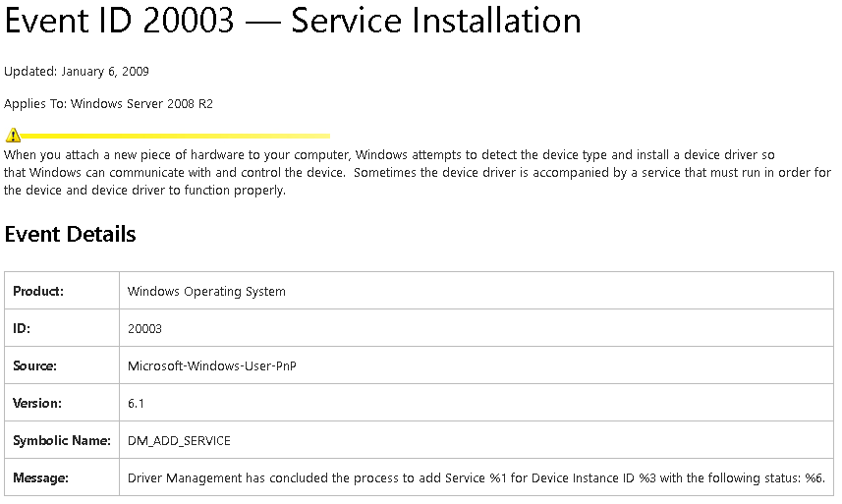Select the 6.1 version value
This screenshot has height=504, width=842.
pos(137,403)
